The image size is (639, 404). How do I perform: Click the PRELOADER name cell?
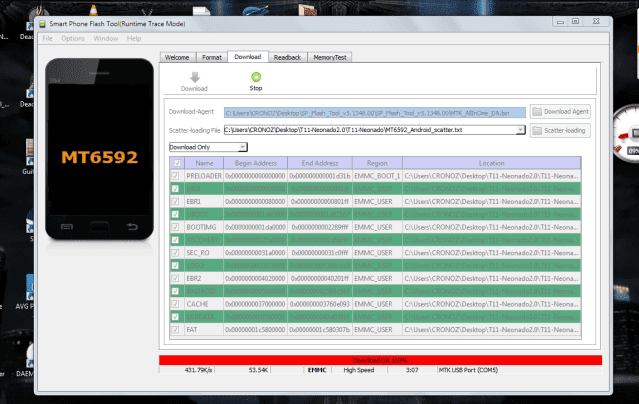pos(204,176)
